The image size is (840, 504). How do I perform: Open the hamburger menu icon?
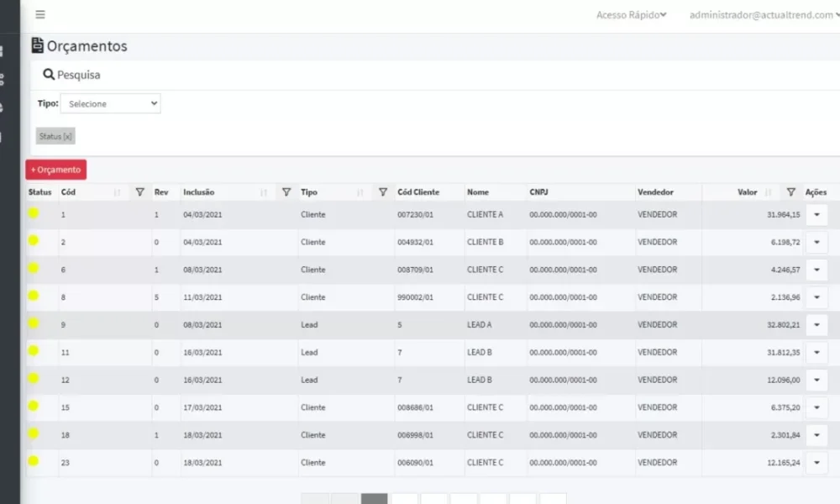[40, 14]
